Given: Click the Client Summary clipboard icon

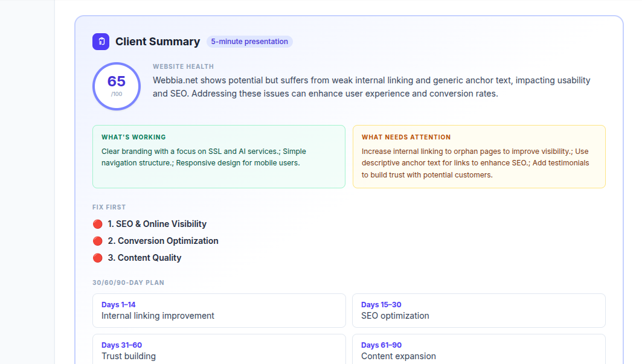Looking at the screenshot, I should pos(101,42).
